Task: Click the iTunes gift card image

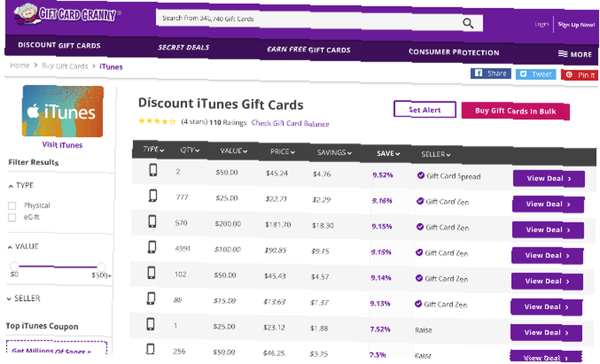Action: click(63, 111)
